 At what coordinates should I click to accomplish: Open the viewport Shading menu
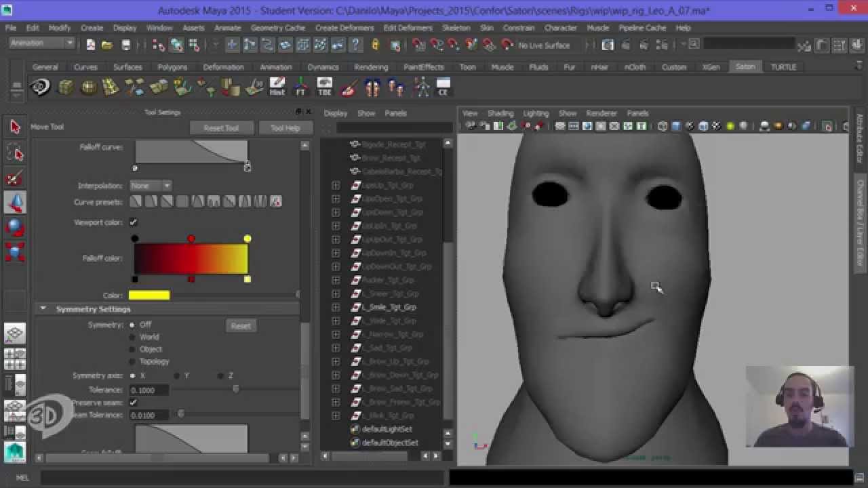click(500, 113)
